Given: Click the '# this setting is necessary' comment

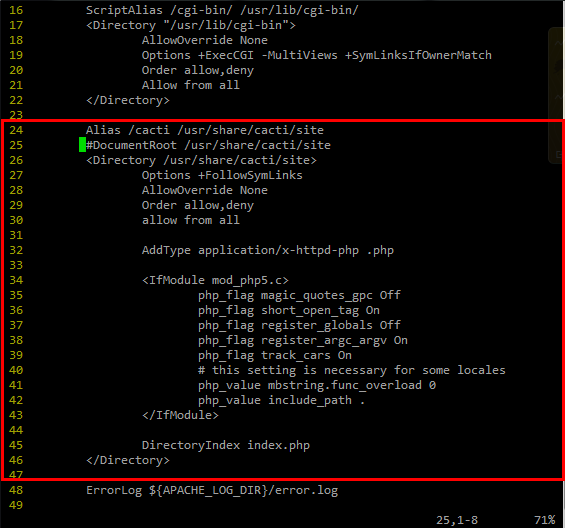Looking at the screenshot, I should 352,371.
